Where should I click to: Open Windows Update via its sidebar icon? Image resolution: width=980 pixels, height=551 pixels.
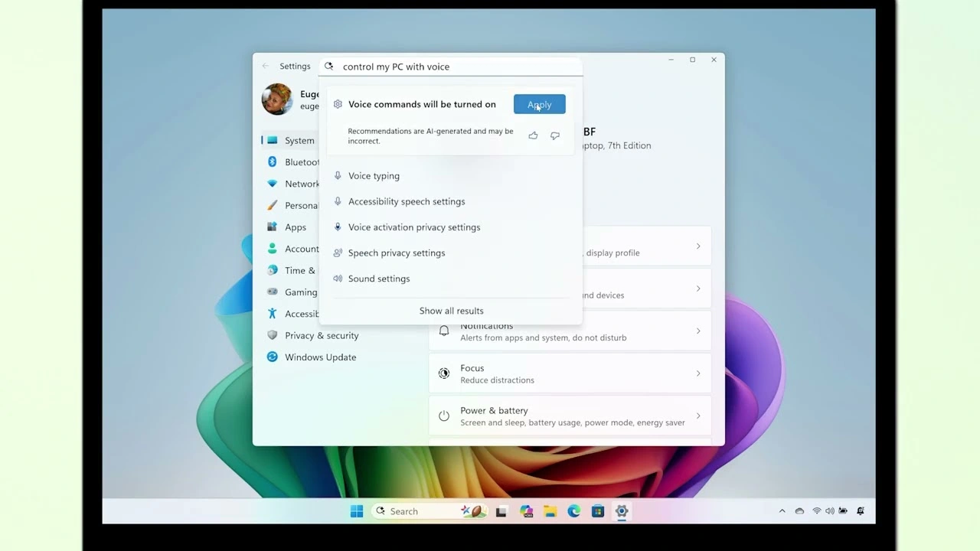click(x=273, y=357)
